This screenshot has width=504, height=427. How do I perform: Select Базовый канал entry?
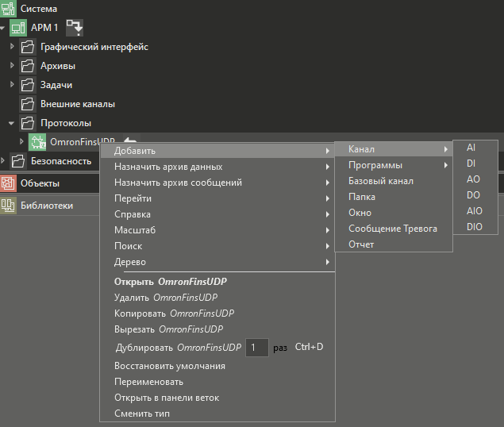click(394, 181)
